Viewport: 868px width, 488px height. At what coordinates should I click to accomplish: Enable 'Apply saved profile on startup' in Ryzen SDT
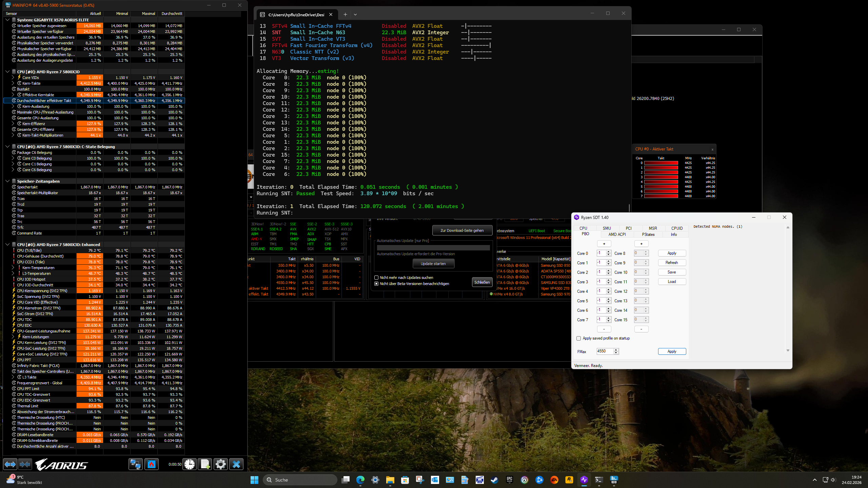tap(579, 338)
